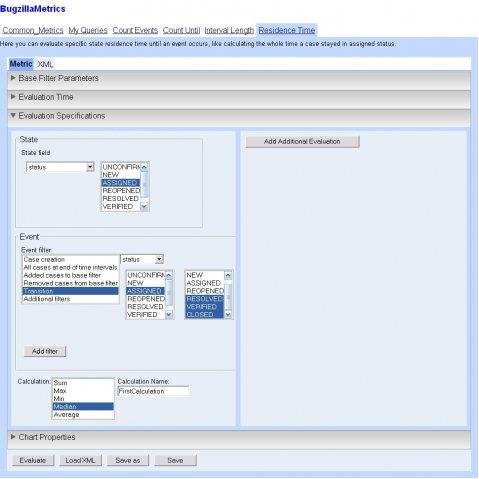Click the Evaluate button
The image size is (479, 479).
(33, 460)
